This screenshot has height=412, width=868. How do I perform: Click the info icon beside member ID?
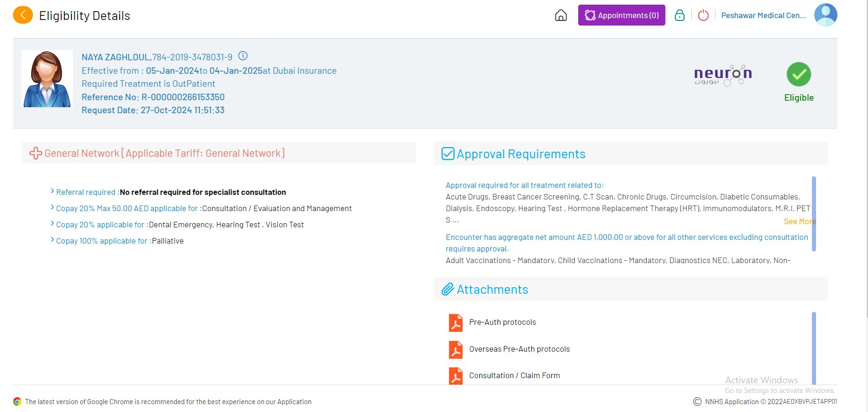pos(243,56)
